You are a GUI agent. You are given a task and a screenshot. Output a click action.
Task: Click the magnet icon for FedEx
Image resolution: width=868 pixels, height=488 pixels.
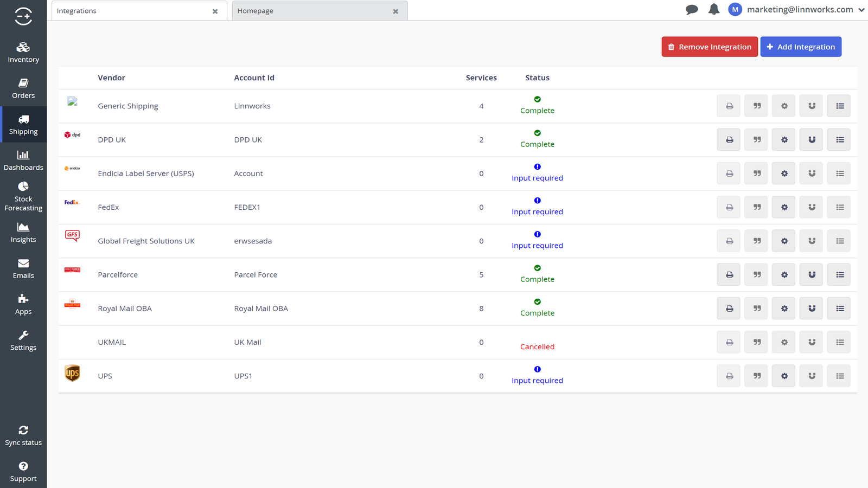click(x=812, y=207)
